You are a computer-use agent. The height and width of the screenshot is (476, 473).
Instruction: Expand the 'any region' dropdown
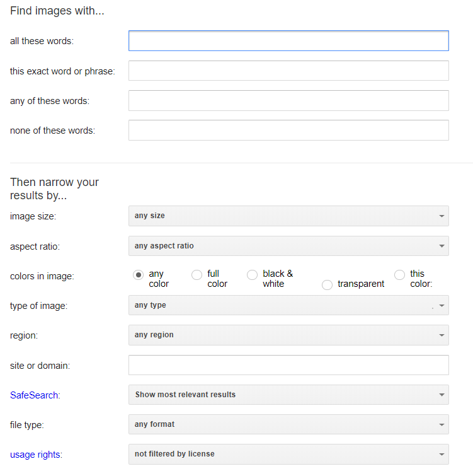click(288, 335)
